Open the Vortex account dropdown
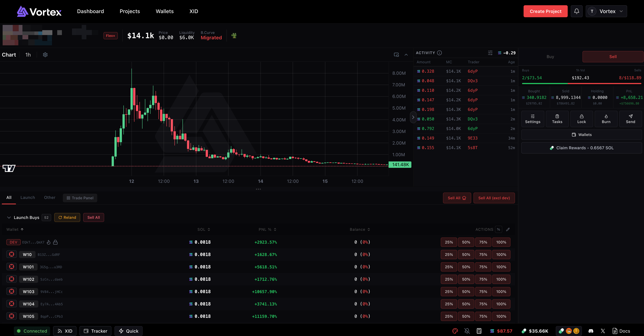Screen dimensions: 644x336 606,11
